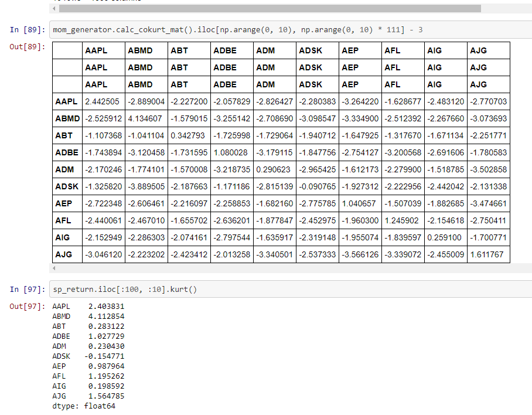Click kurtosis output value 0.283122

tap(106, 326)
